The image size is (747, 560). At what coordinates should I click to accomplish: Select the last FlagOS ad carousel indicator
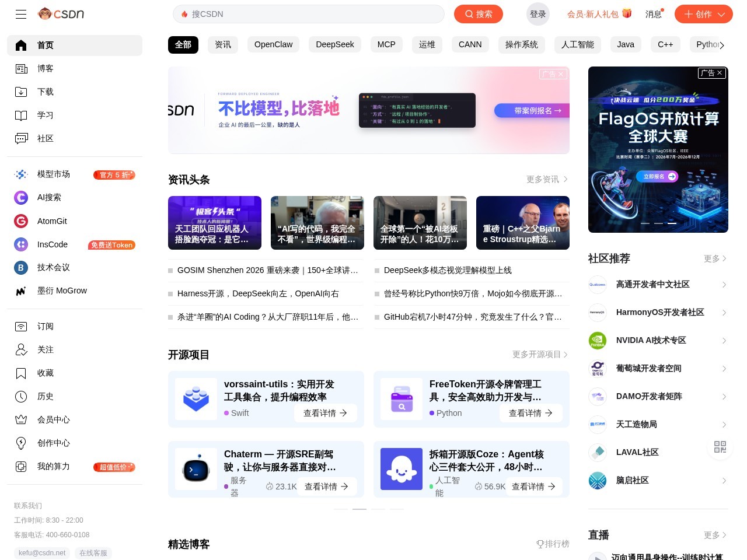click(x=672, y=223)
